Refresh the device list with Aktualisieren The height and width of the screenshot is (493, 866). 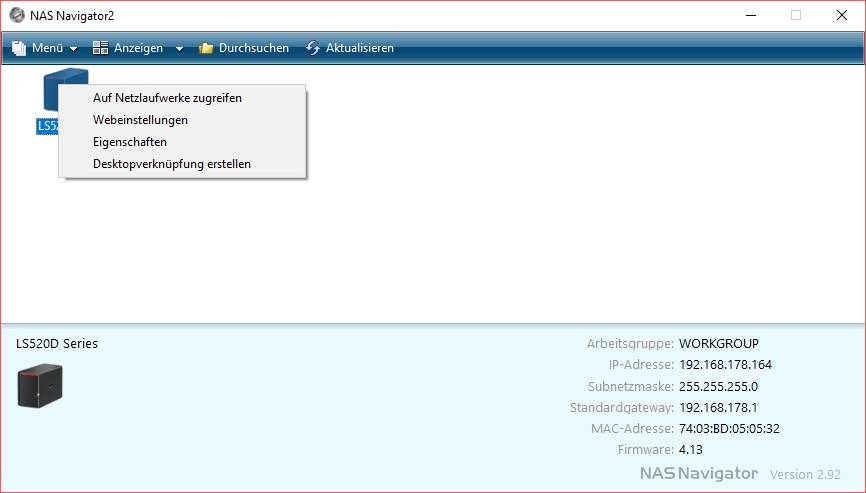[360, 48]
